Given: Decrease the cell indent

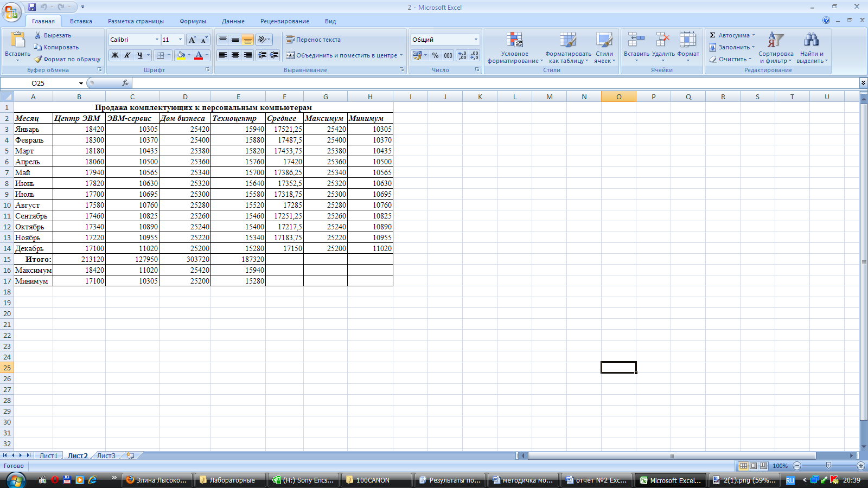Looking at the screenshot, I should point(263,55).
